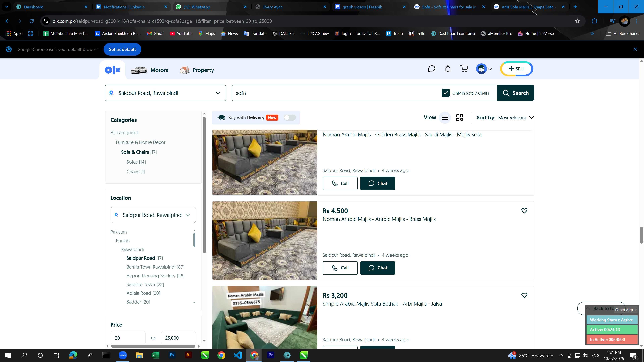The height and width of the screenshot is (362, 644).
Task: Select Chairs (1) subcategory
Action: (x=136, y=172)
